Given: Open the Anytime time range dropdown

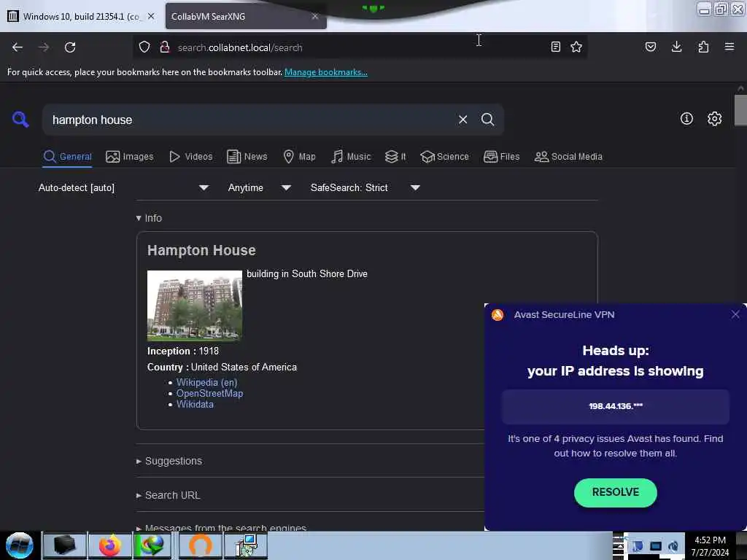Looking at the screenshot, I should click(x=259, y=187).
